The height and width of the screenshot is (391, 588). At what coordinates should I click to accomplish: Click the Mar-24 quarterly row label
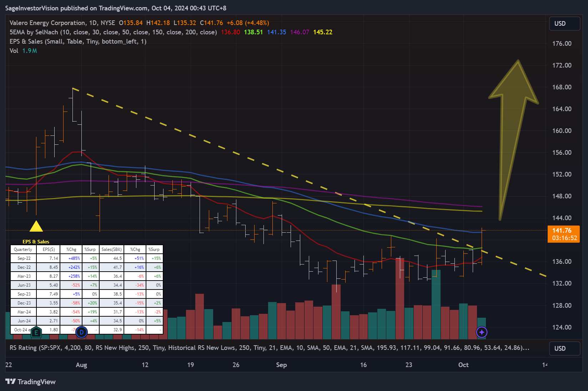pos(24,312)
